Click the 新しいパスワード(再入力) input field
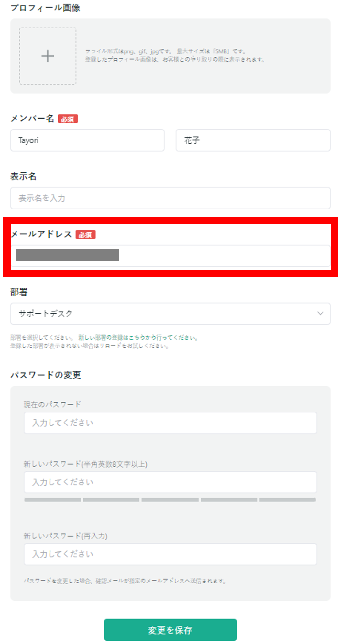 tap(170, 554)
